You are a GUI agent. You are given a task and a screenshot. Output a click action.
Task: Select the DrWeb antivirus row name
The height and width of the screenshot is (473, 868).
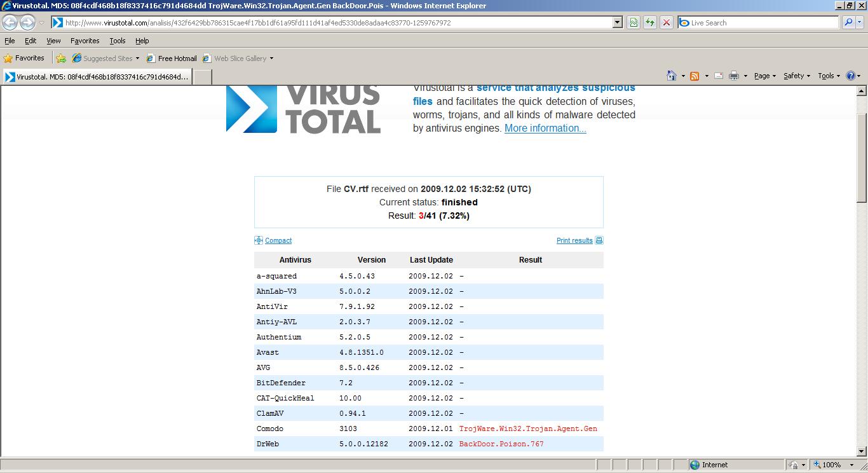pos(268,444)
